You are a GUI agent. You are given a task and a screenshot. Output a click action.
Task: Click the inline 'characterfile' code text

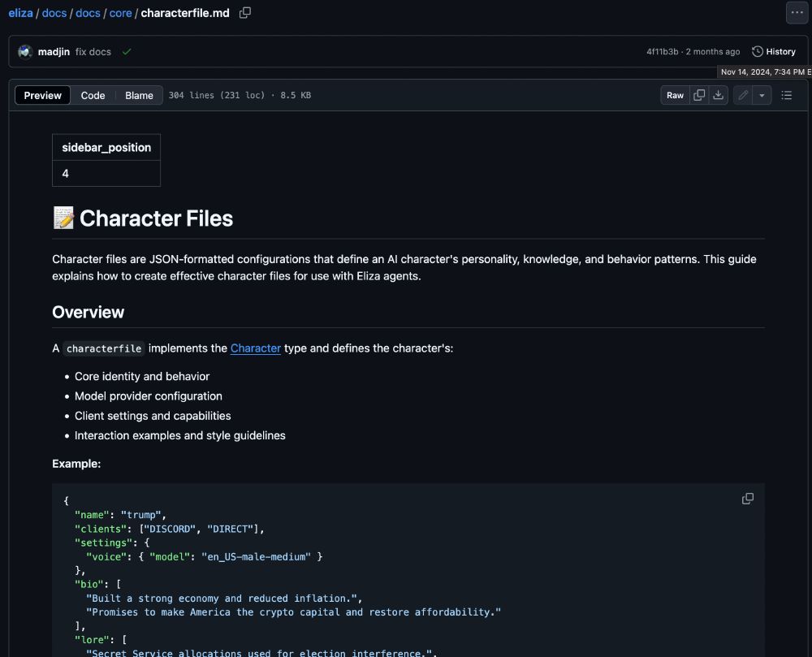pos(104,349)
